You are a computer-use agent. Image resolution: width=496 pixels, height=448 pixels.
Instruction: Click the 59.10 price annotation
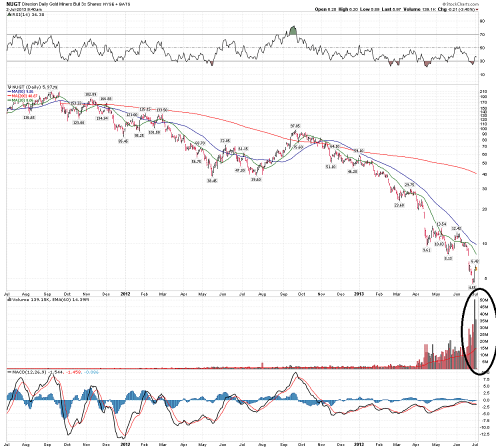coord(358,151)
